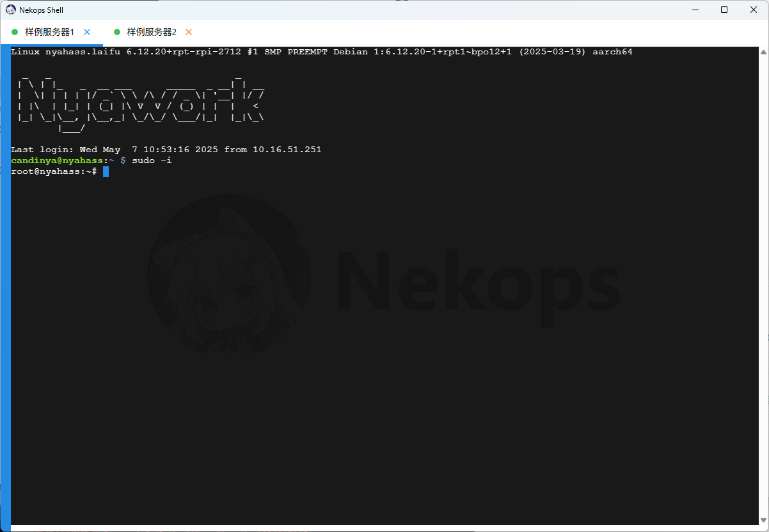Close the Nekops Shell window
The width and height of the screenshot is (769, 532).
pyautogui.click(x=753, y=10)
